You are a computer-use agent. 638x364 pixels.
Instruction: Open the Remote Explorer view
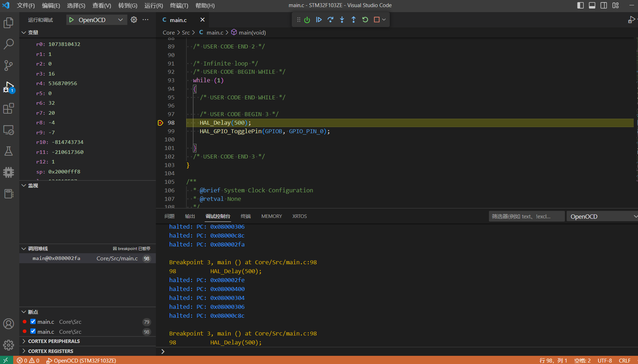(9, 130)
